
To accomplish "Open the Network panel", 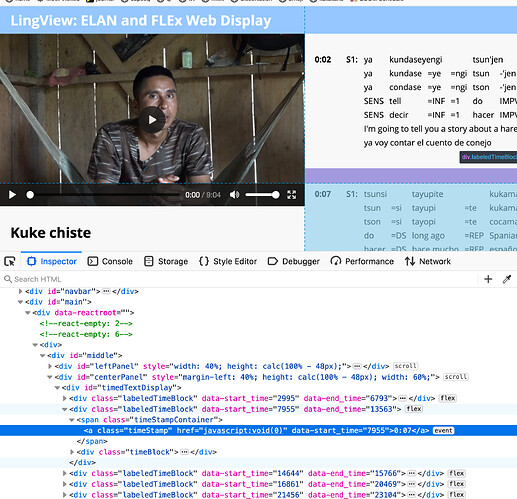I will 428,261.
